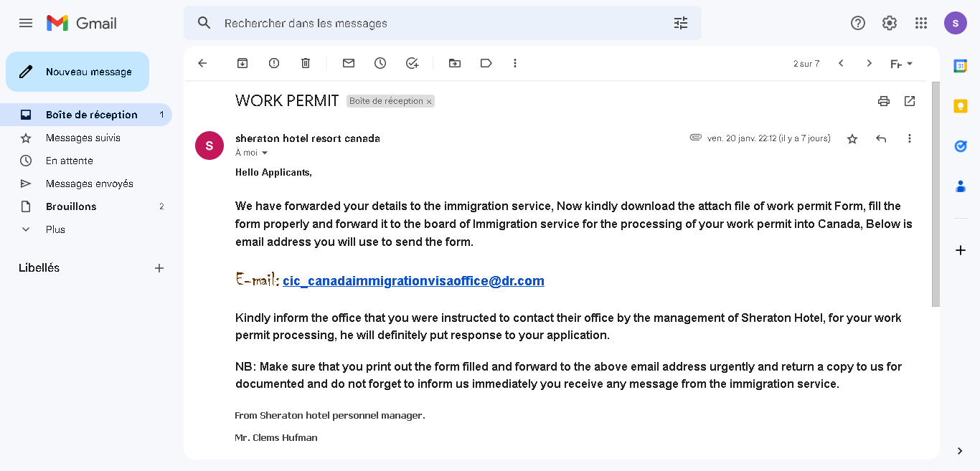980x471 pixels.
Task: Open the input language dropdown
Action: [x=901, y=64]
